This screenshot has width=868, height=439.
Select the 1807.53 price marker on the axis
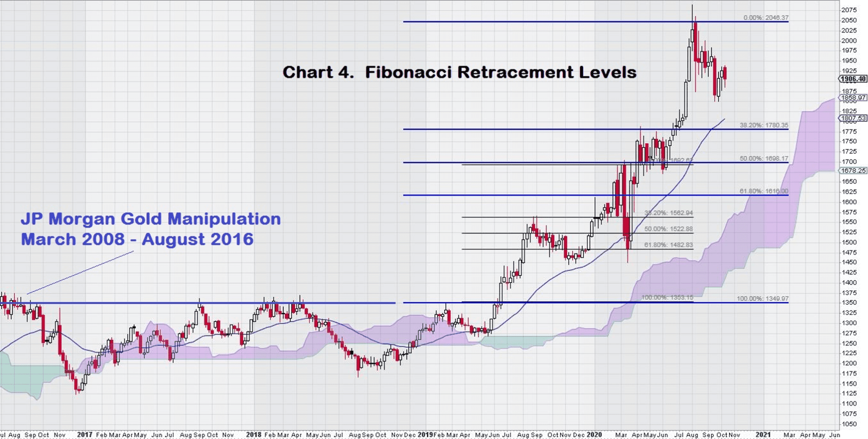853,118
